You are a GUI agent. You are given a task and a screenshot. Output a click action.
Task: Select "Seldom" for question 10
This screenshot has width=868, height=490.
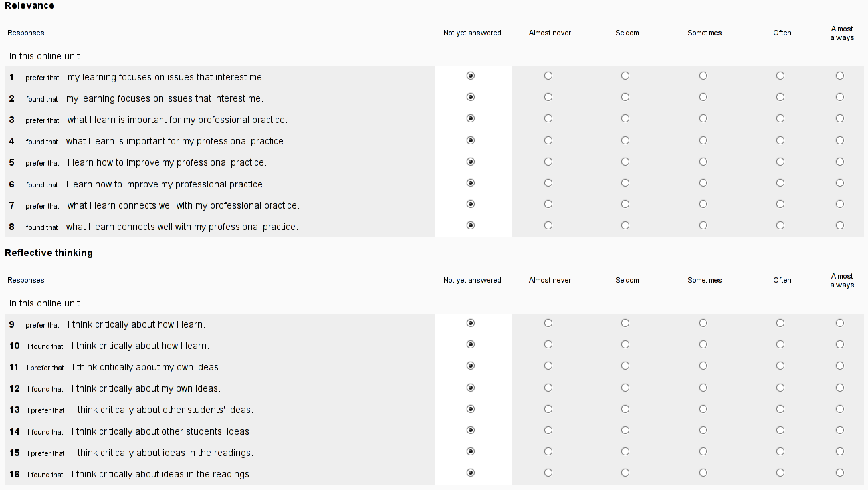coord(625,344)
